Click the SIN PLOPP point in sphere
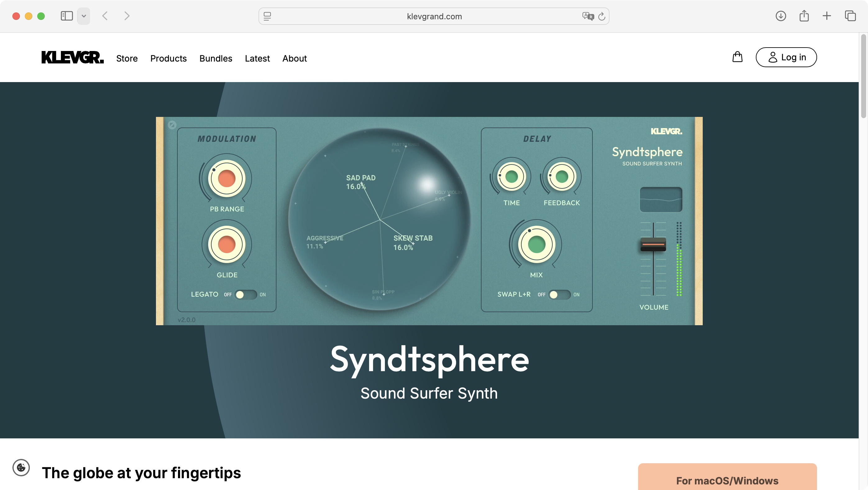868x490 pixels. point(384,294)
